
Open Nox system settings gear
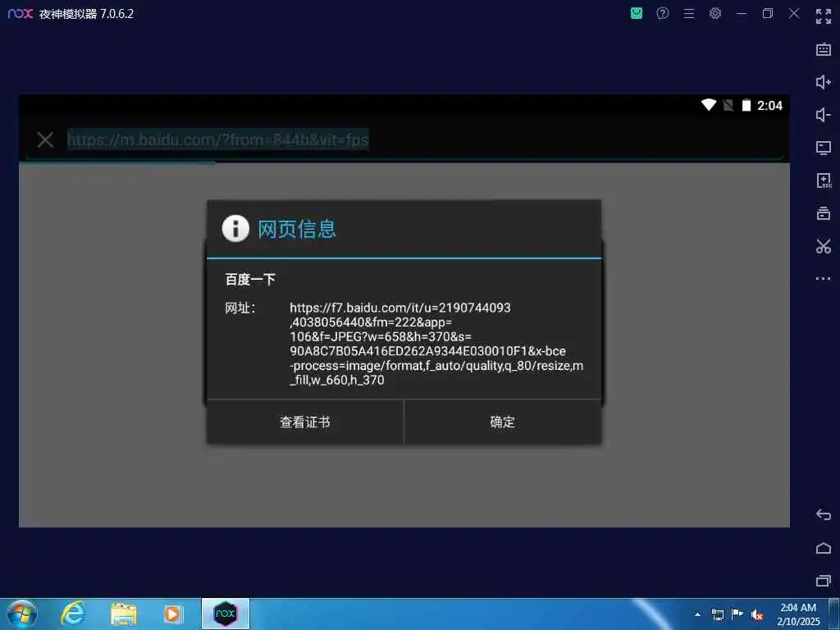715,13
